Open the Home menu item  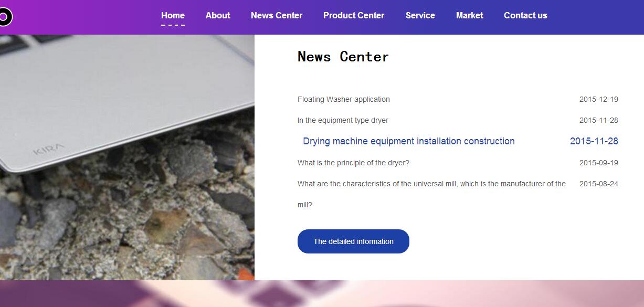pos(173,16)
